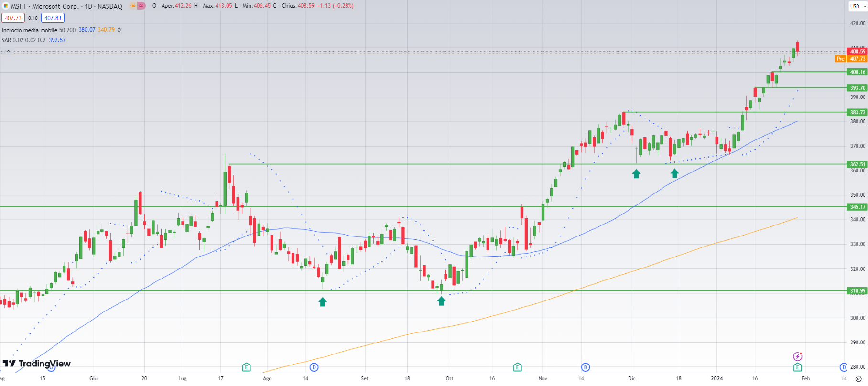The height and width of the screenshot is (386, 868).
Task: Click the 330.00 price scale value
Action: pos(857,244)
